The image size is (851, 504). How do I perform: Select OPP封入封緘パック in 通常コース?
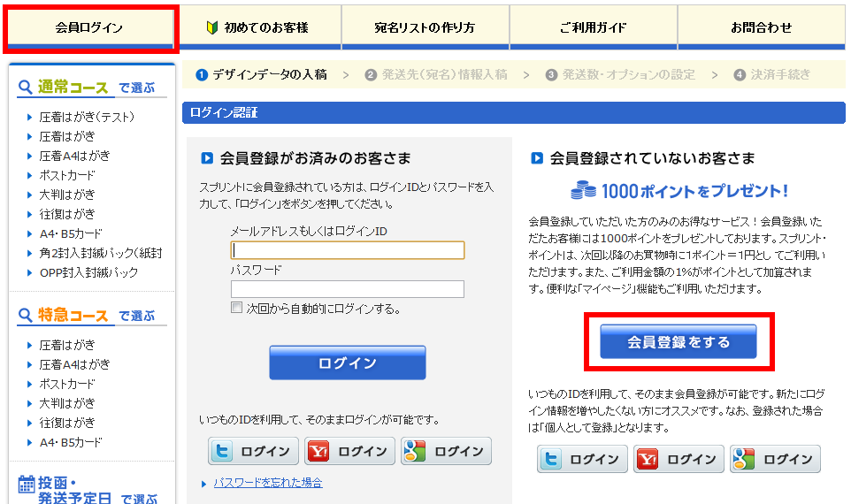(x=88, y=272)
